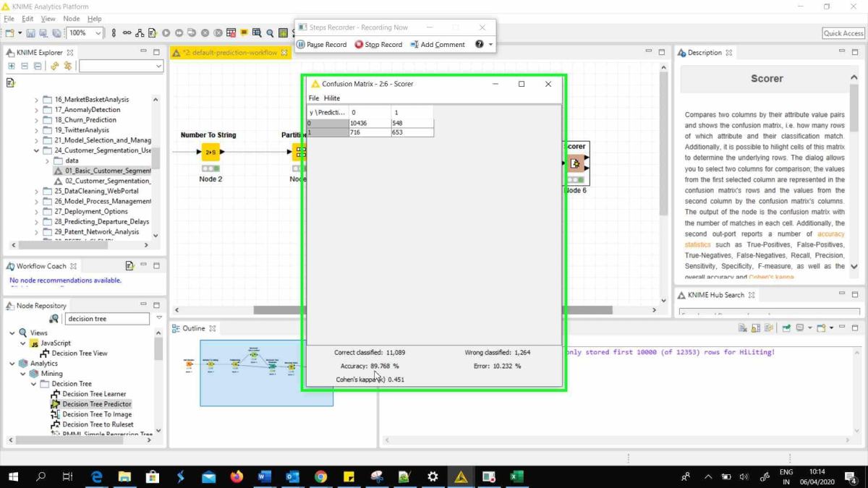Open the Node menu in menu bar
The image size is (868, 488).
(x=72, y=19)
